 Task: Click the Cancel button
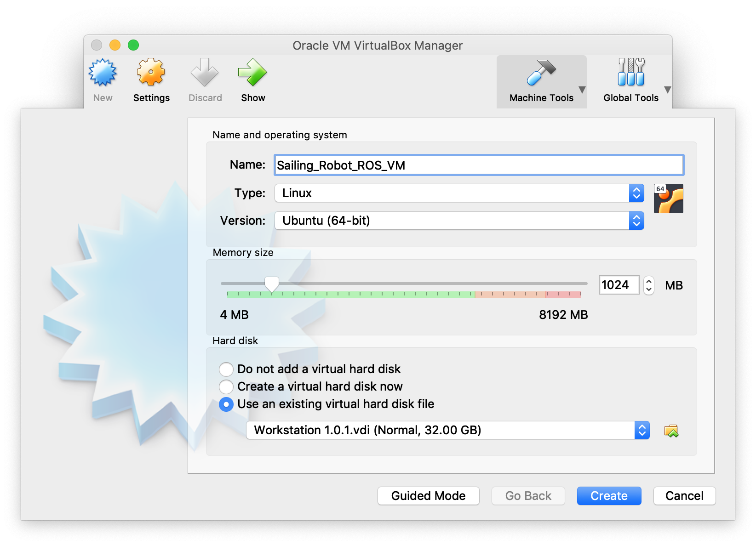(685, 496)
